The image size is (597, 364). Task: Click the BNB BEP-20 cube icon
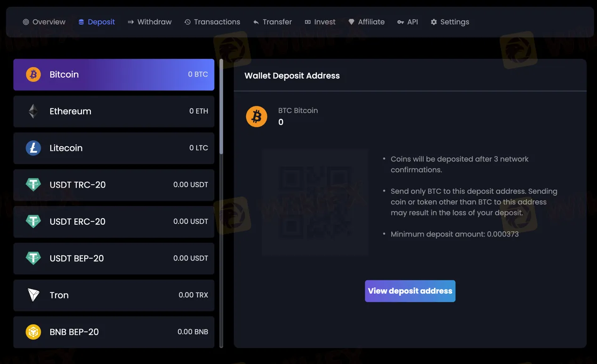point(33,332)
